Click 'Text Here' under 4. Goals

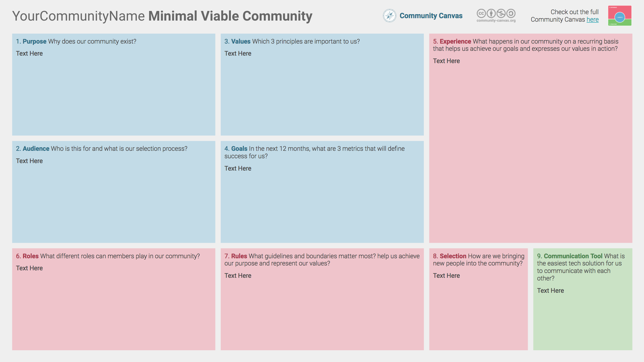(x=238, y=168)
